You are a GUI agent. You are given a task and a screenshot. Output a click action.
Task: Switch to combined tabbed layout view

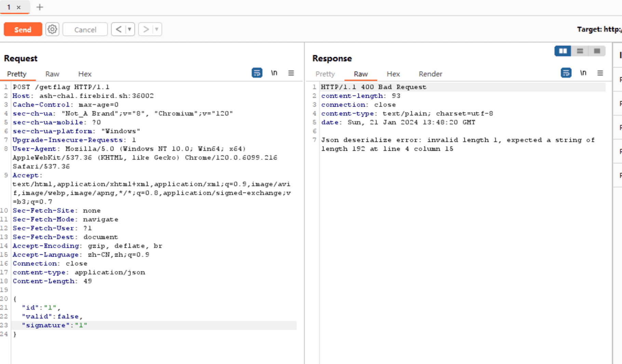pyautogui.click(x=597, y=51)
